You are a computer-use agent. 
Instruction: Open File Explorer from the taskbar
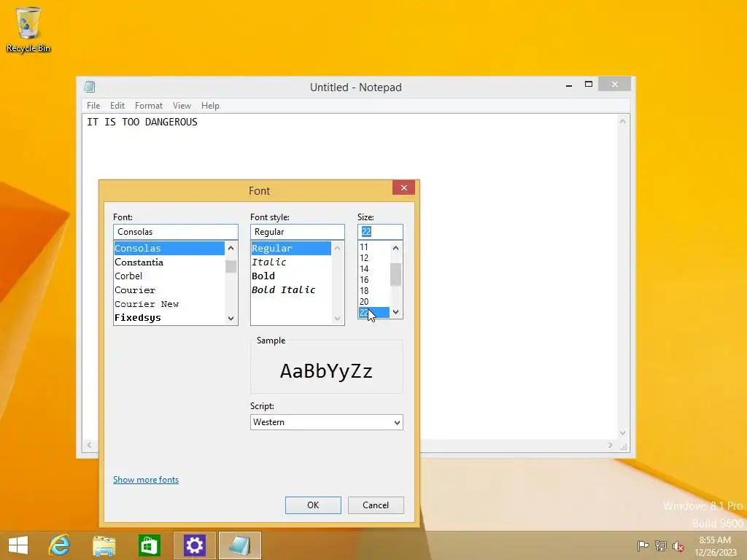click(104, 545)
